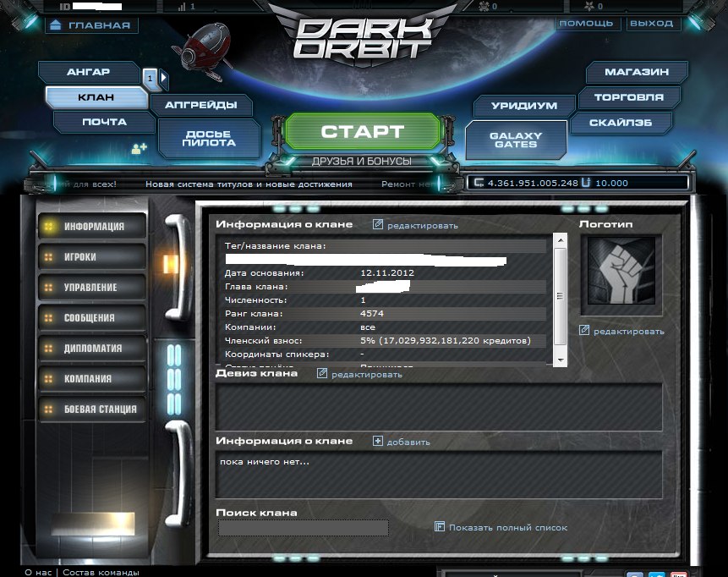Open the ДИПЛОМАТИЯ sidebar section
Screen dimensions: 728x577
92,349
